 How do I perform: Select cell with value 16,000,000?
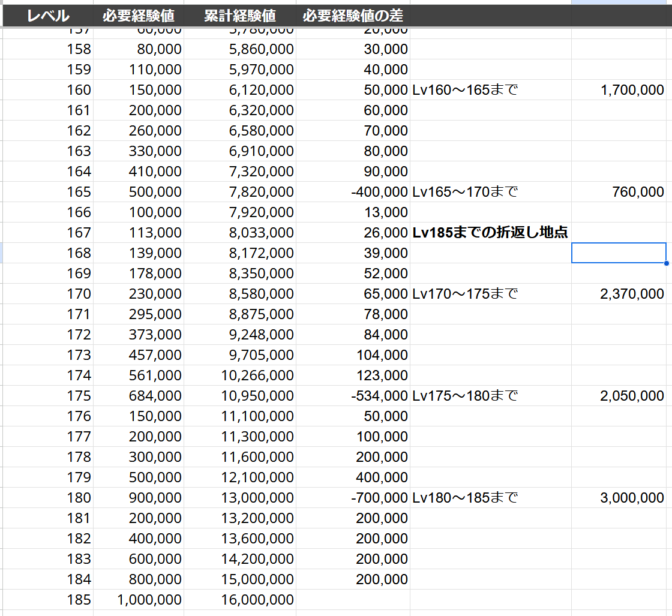tap(240, 600)
